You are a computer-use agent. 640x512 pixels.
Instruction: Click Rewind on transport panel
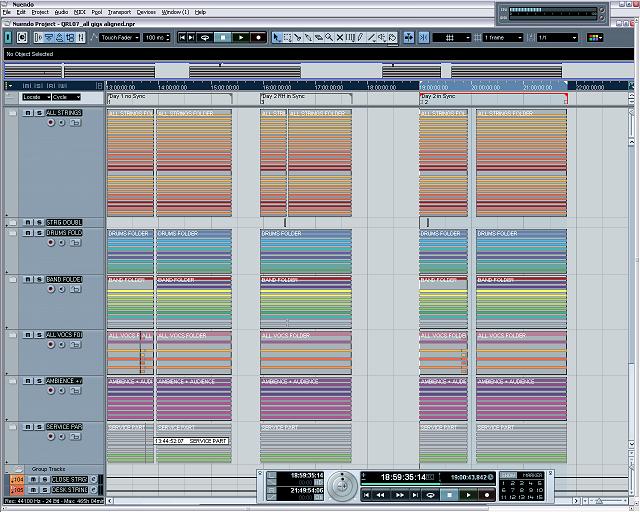pos(380,495)
